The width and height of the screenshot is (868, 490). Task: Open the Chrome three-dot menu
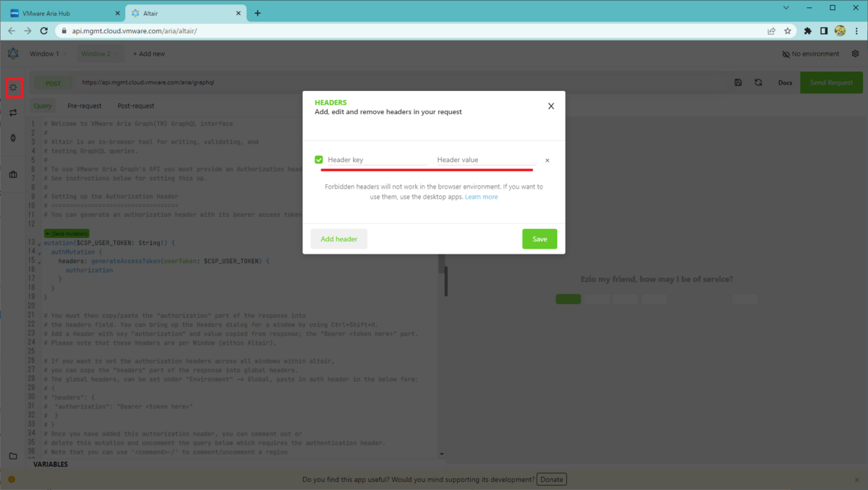[855, 31]
